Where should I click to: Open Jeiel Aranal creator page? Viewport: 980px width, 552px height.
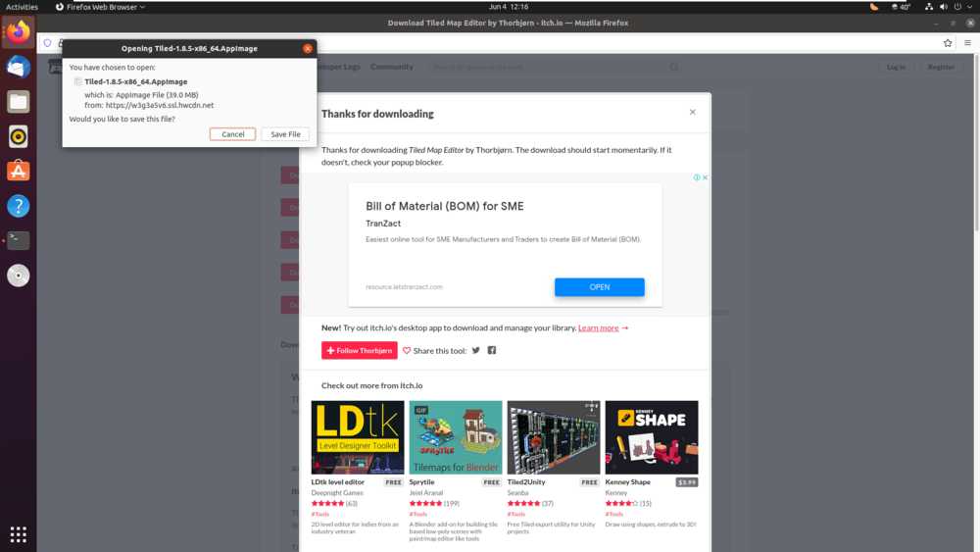(x=425, y=492)
